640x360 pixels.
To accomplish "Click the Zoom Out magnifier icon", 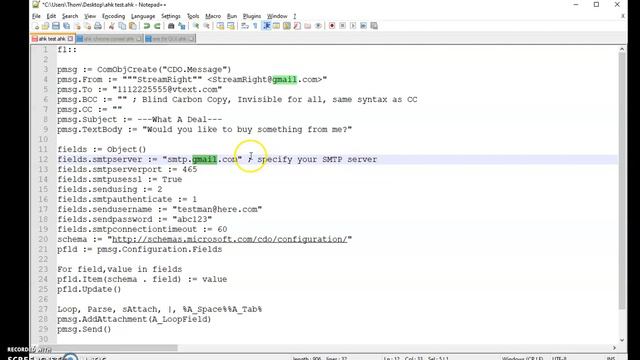I will 207,26.
